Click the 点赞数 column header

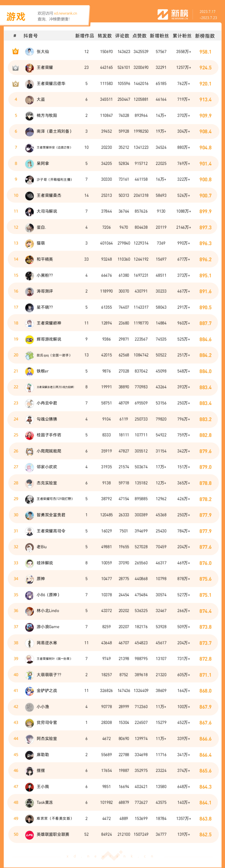pyautogui.click(x=140, y=36)
